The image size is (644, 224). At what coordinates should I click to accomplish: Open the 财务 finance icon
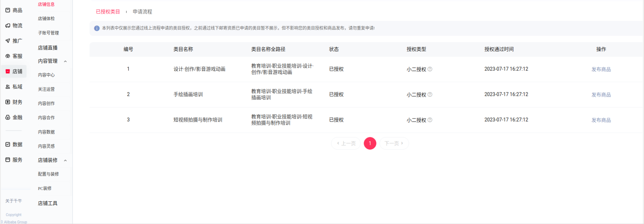click(x=8, y=102)
